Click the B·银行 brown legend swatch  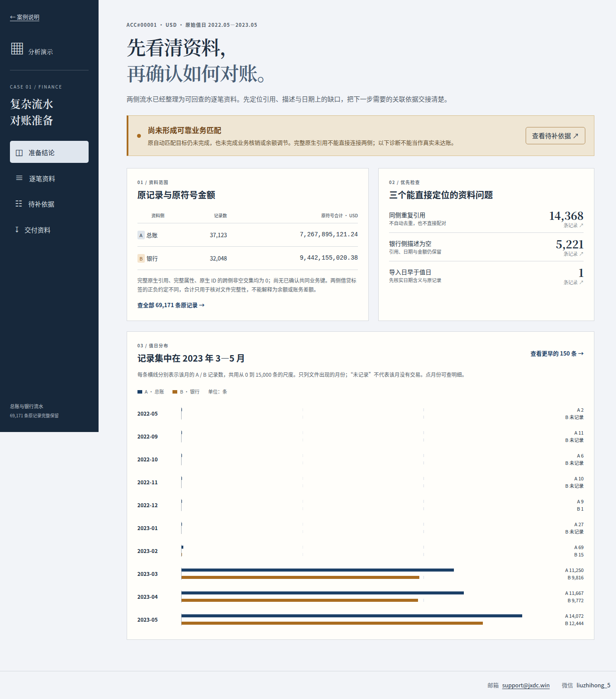[x=175, y=392]
